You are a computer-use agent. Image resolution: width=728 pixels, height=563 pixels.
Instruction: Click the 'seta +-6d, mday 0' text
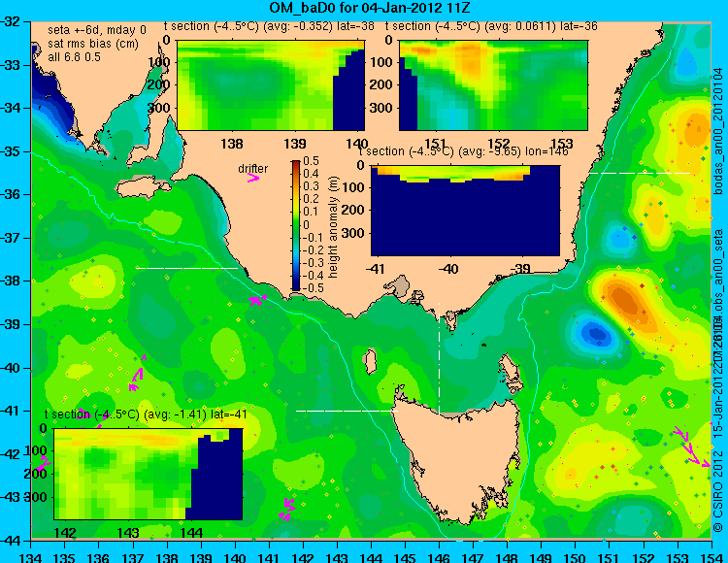coord(97,30)
